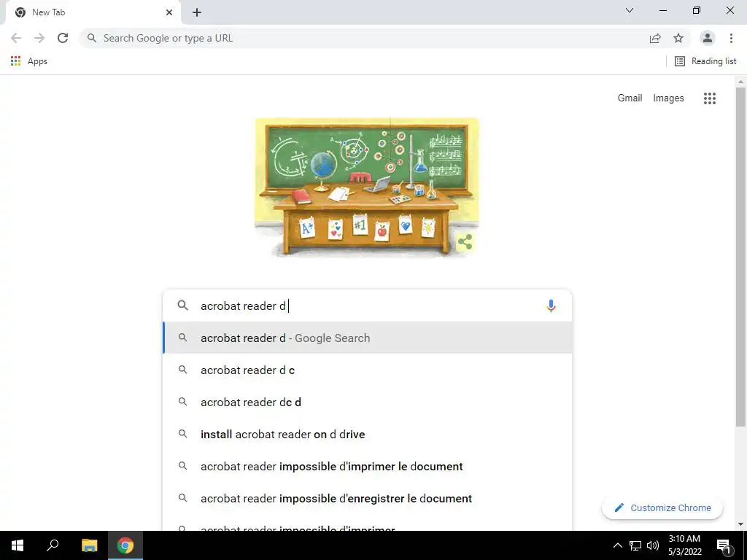Image resolution: width=747 pixels, height=560 pixels.
Task: Share this page icon in address bar
Action: pyautogui.click(x=655, y=38)
